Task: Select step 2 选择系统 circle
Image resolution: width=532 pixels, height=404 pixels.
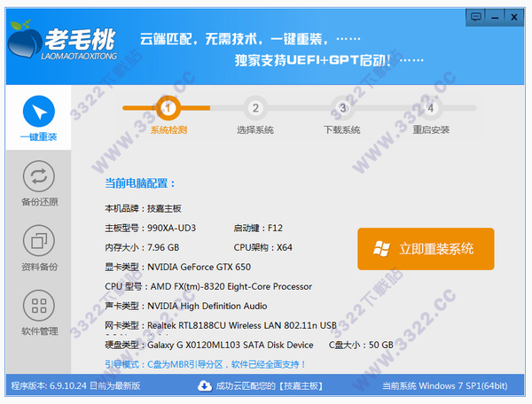Action: tap(255, 108)
